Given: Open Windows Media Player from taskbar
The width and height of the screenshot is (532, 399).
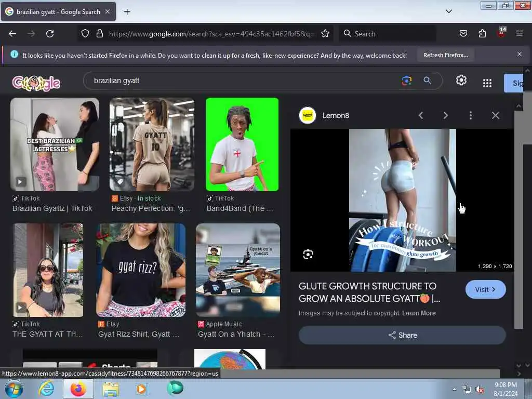Looking at the screenshot, I should (142, 389).
